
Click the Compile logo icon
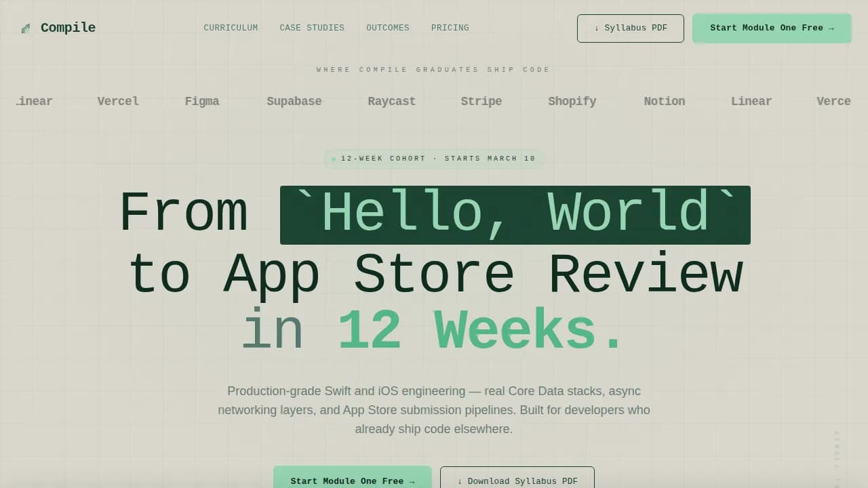click(x=26, y=28)
